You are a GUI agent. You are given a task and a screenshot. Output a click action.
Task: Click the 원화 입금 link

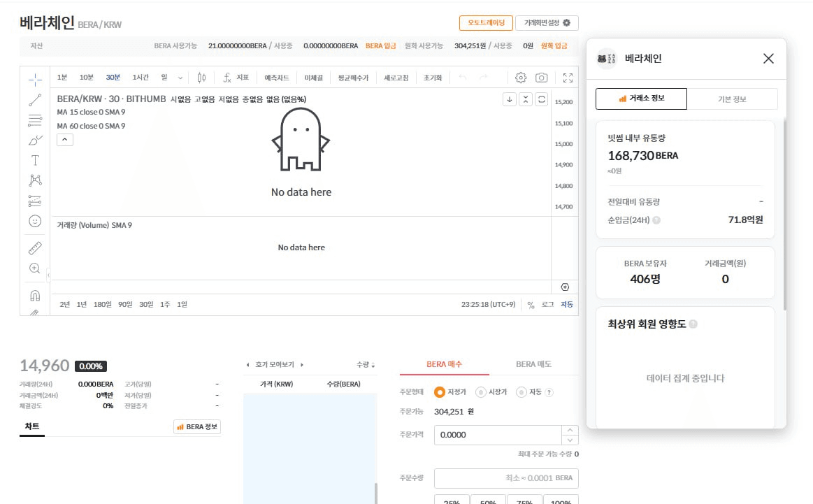[554, 45]
